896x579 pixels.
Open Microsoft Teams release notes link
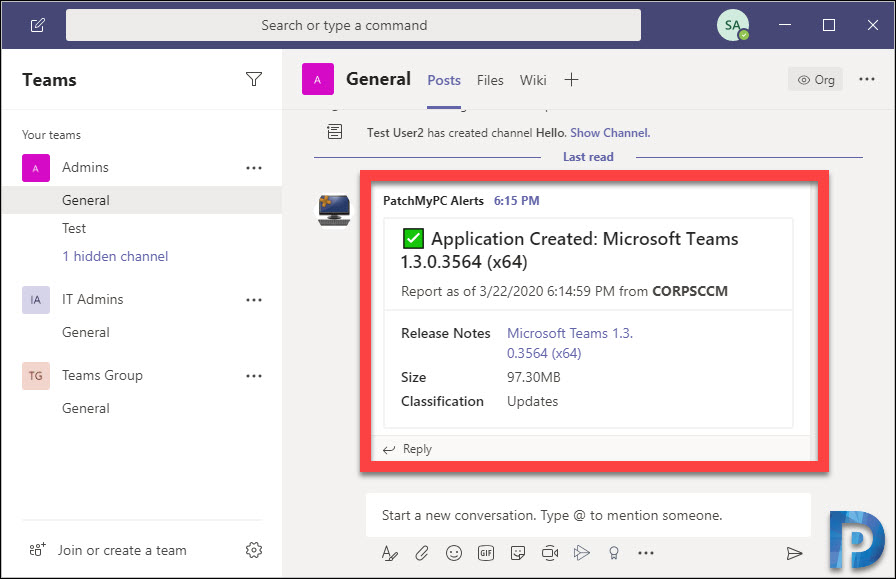click(570, 343)
